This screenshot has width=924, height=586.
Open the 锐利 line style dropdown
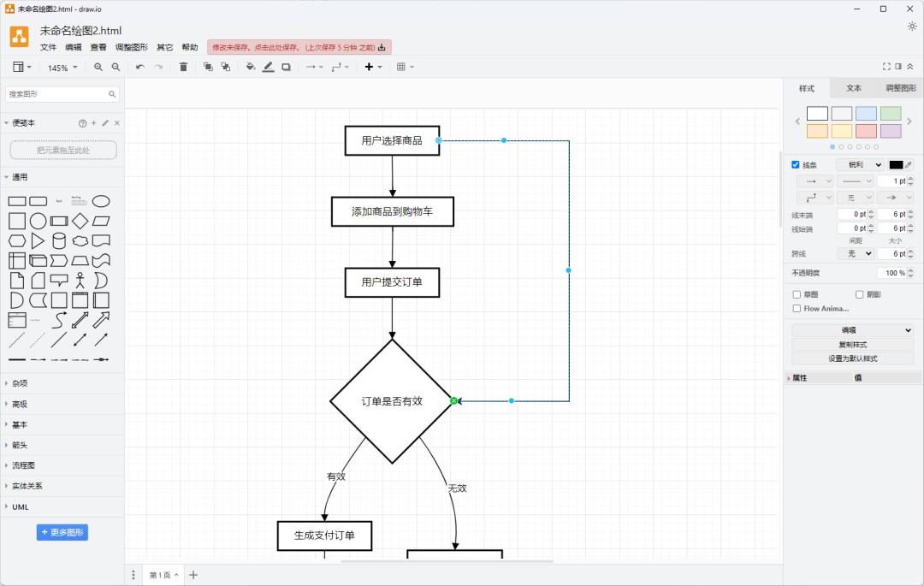tap(861, 165)
